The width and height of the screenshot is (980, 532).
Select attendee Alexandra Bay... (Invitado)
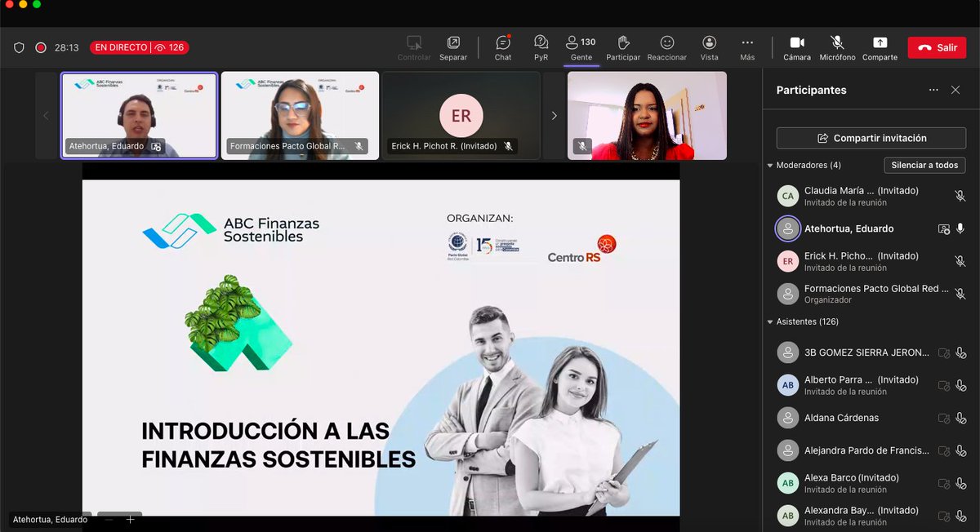click(871, 516)
